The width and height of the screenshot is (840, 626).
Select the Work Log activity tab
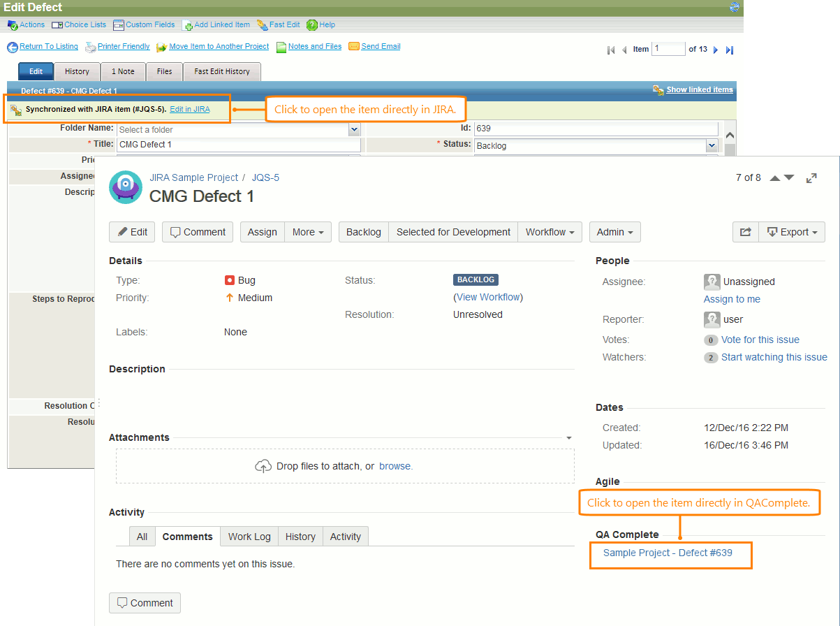tap(249, 537)
